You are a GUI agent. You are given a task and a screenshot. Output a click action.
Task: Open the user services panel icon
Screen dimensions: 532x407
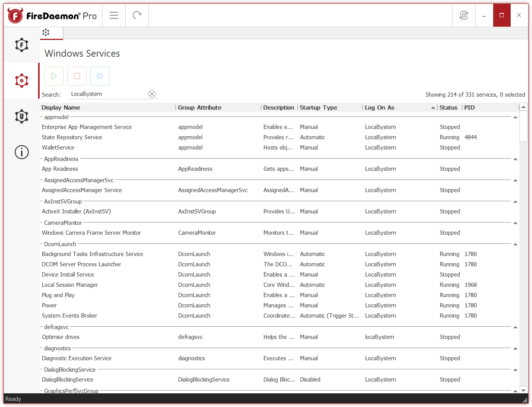point(21,116)
